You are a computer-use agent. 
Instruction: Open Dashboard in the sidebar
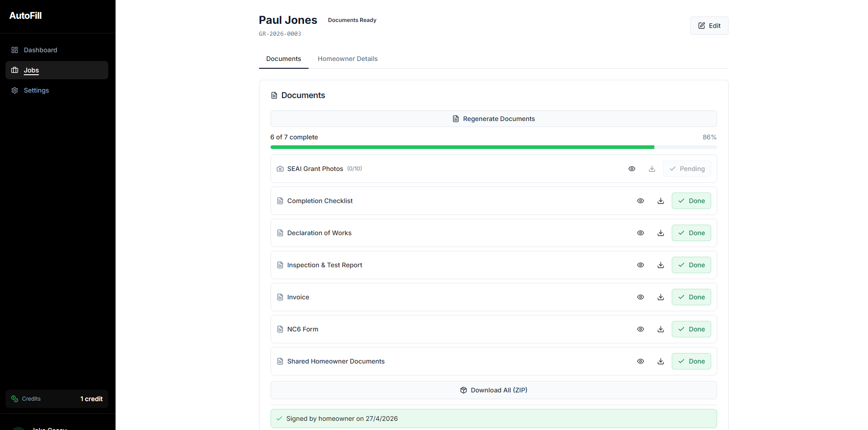(57, 50)
